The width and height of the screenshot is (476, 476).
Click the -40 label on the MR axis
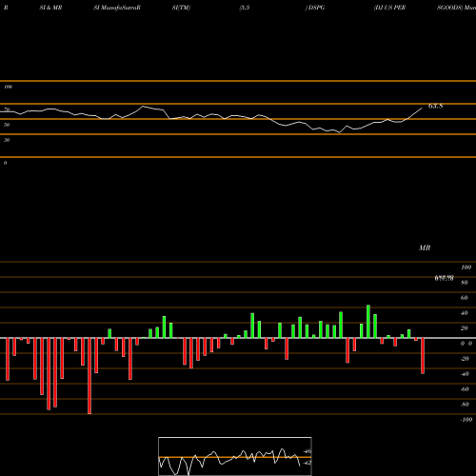pyautogui.click(x=465, y=374)
